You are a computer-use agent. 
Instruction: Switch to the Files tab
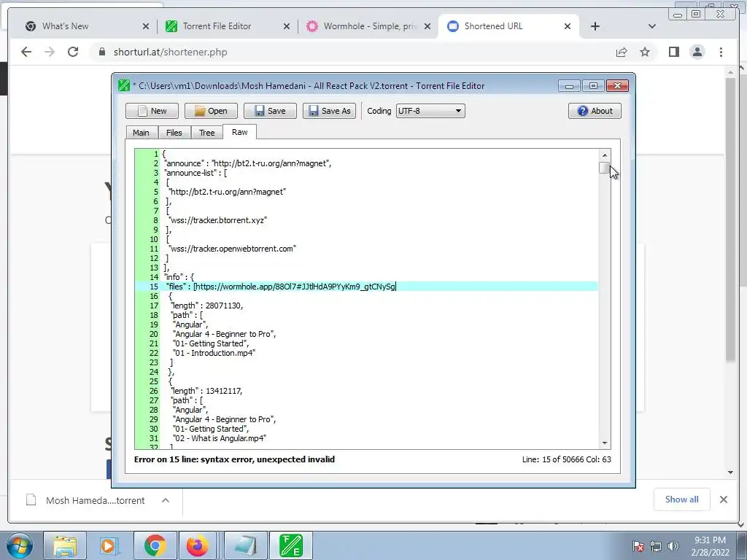[x=174, y=133]
